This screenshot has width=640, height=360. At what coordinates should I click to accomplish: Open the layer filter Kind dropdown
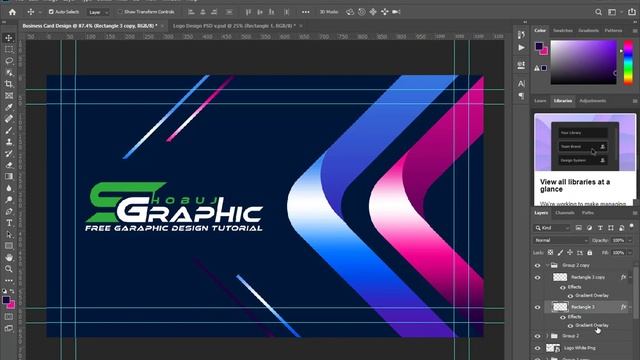pos(552,228)
